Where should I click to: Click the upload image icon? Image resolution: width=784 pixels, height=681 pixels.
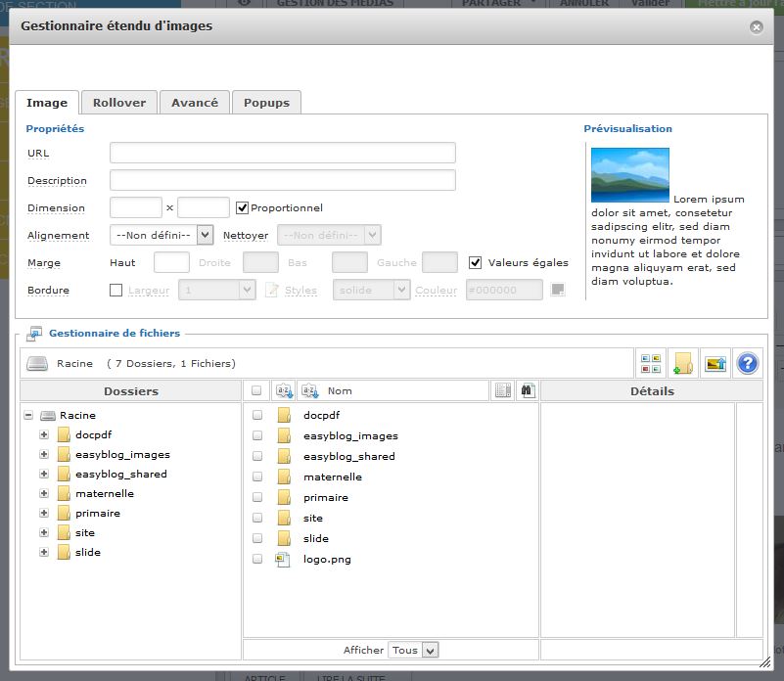tap(715, 363)
